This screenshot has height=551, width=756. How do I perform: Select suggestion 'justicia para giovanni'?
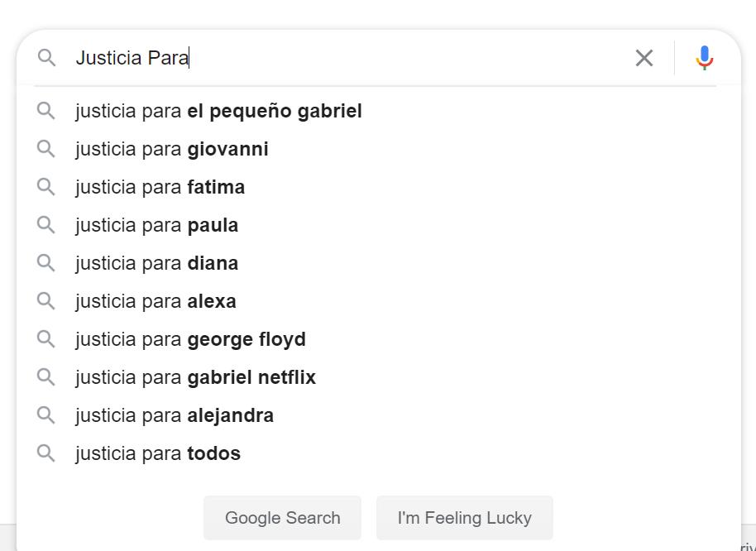(x=171, y=149)
